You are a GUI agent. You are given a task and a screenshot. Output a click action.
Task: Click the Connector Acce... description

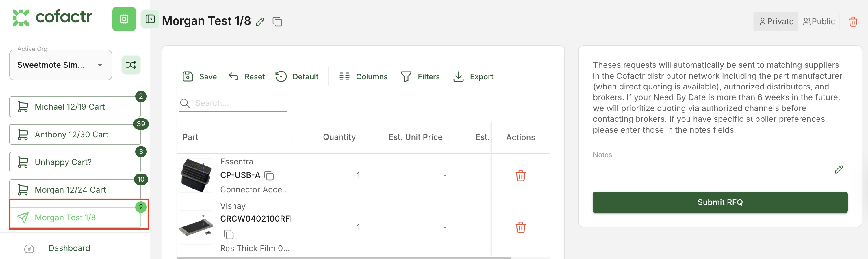[x=254, y=190]
